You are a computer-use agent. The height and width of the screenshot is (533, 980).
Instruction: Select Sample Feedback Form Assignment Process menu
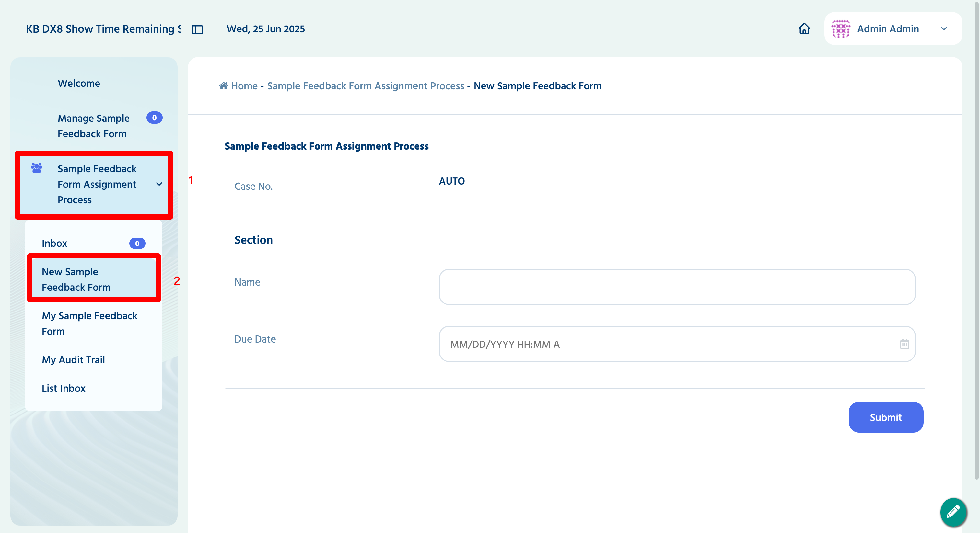(x=94, y=184)
